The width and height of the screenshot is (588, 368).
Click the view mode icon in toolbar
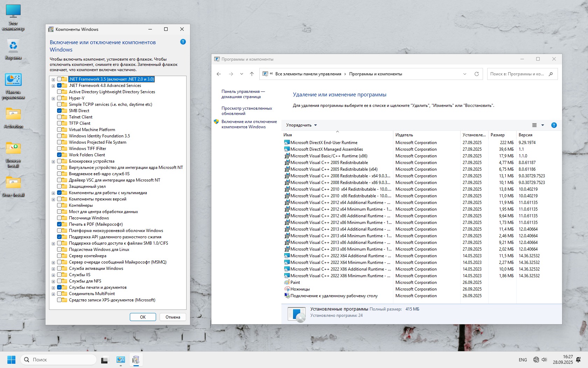point(534,125)
